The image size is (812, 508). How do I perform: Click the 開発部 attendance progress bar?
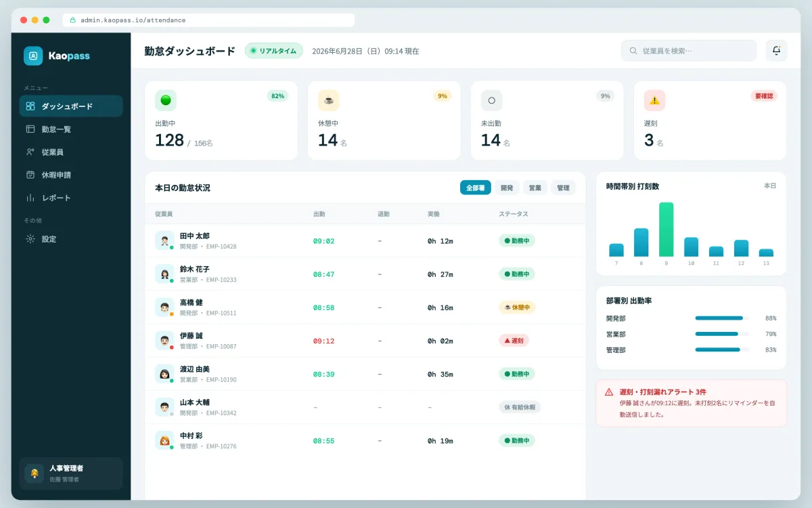coord(721,318)
